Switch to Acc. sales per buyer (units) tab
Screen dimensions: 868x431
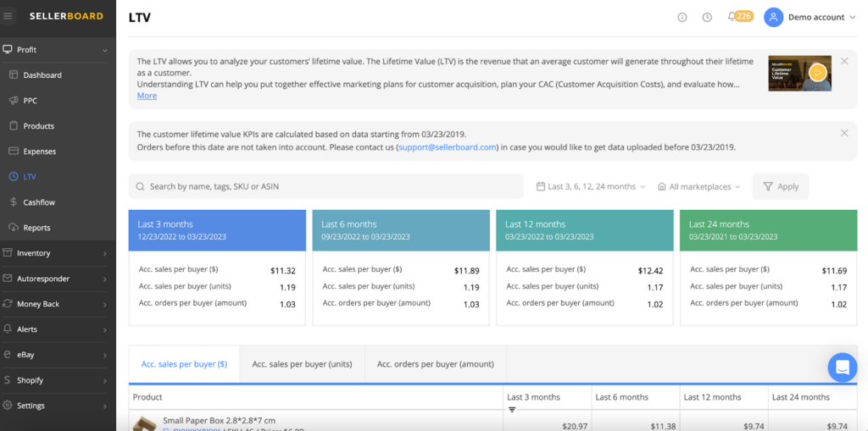pos(302,364)
